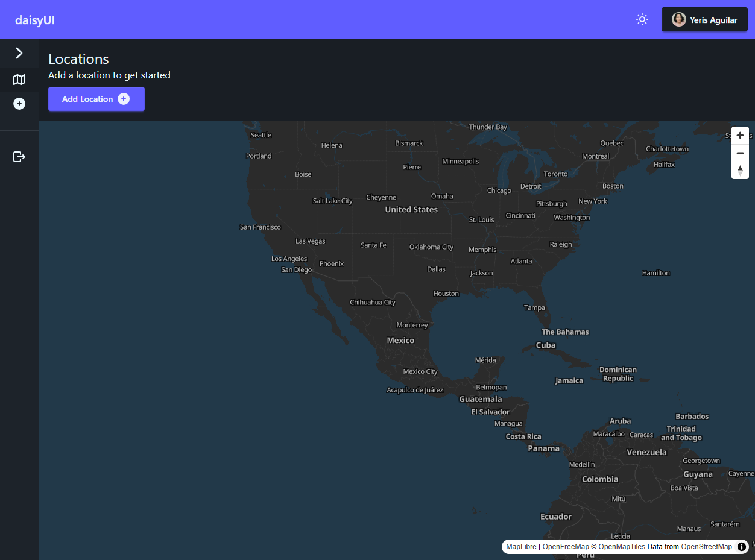
Task: Expand the sidebar with the chevron arrow
Action: (19, 53)
